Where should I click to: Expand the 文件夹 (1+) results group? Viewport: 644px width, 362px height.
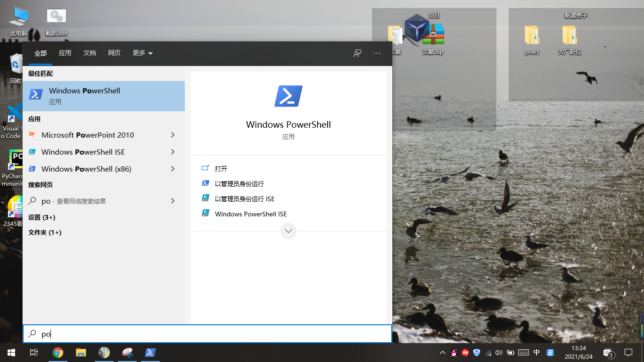point(45,232)
